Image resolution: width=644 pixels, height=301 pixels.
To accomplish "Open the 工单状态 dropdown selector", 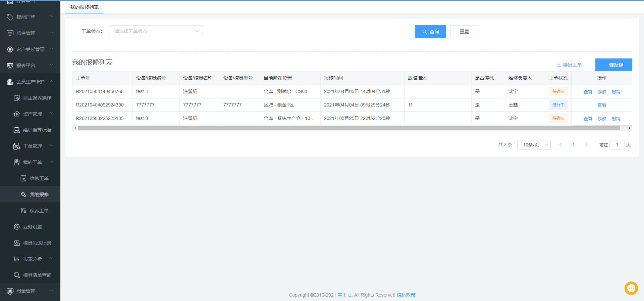I will (156, 31).
